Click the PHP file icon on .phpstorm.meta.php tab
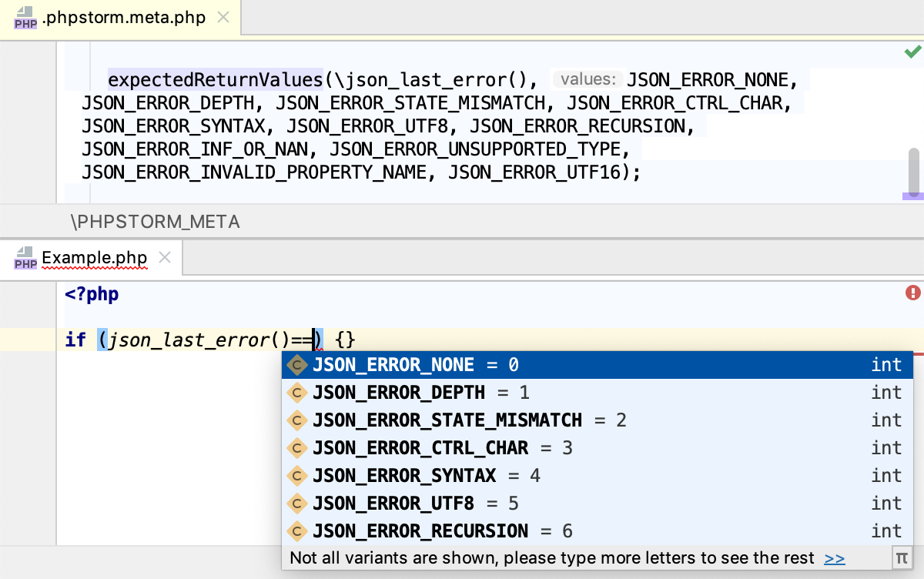 point(25,17)
